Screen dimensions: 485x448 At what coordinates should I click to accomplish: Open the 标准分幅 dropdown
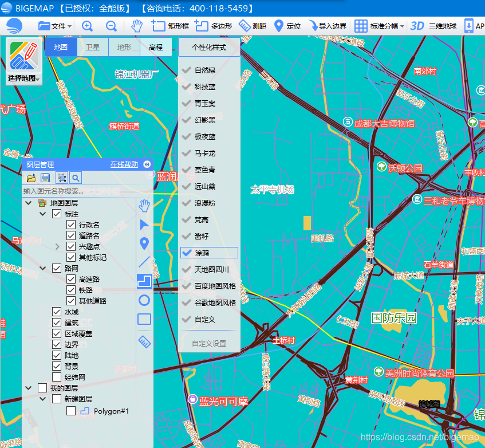[x=379, y=26]
